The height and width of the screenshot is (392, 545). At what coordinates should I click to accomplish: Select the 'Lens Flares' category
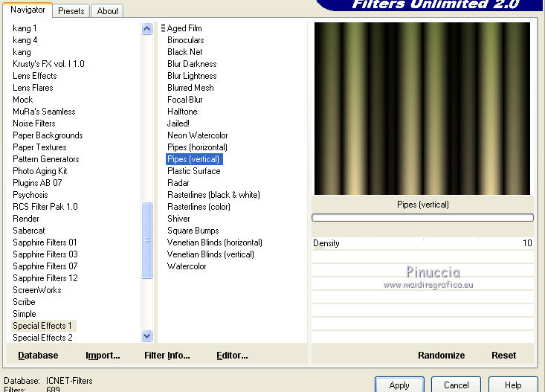[x=33, y=88]
